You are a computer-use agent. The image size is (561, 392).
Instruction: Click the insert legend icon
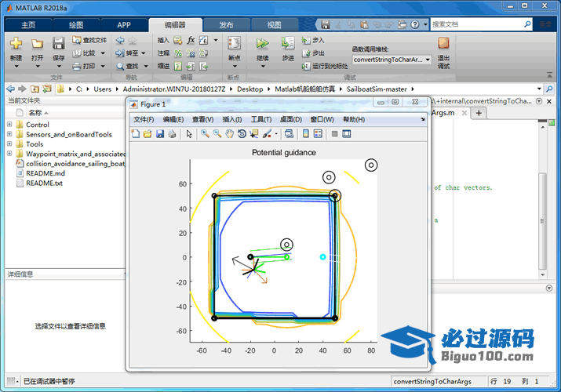318,134
